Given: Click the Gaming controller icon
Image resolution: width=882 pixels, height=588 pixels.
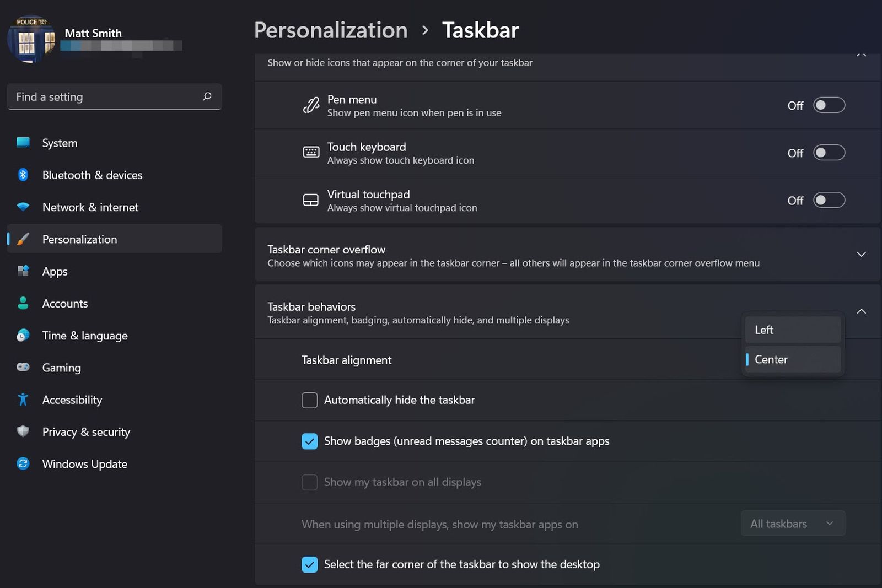Looking at the screenshot, I should click(x=23, y=367).
